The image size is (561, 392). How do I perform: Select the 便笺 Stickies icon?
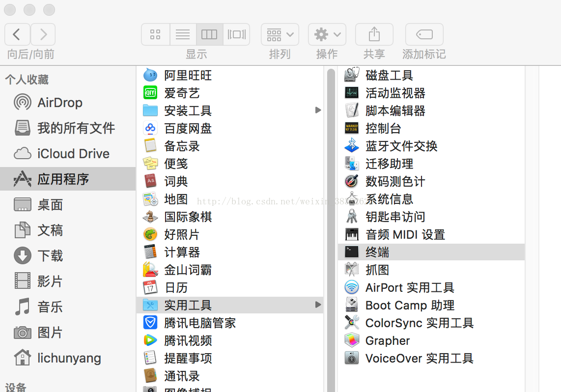coord(150,164)
